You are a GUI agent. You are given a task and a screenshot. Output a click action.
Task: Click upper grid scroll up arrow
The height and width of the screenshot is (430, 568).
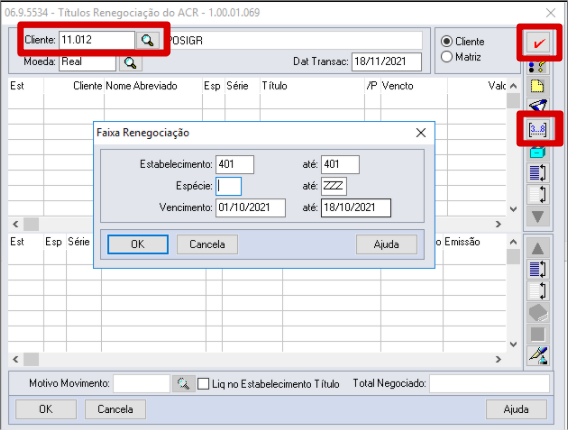[513, 86]
